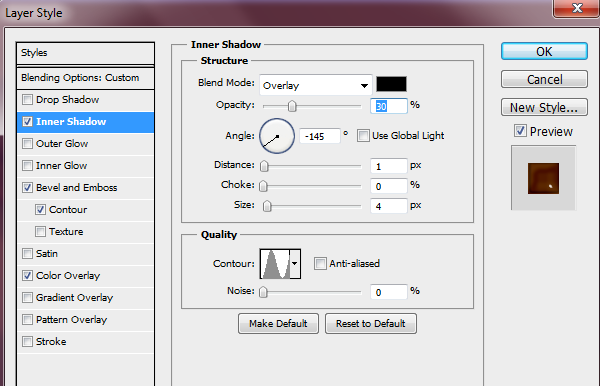Enable the Stroke checkbox
This screenshot has height=386, width=600.
click(x=28, y=342)
